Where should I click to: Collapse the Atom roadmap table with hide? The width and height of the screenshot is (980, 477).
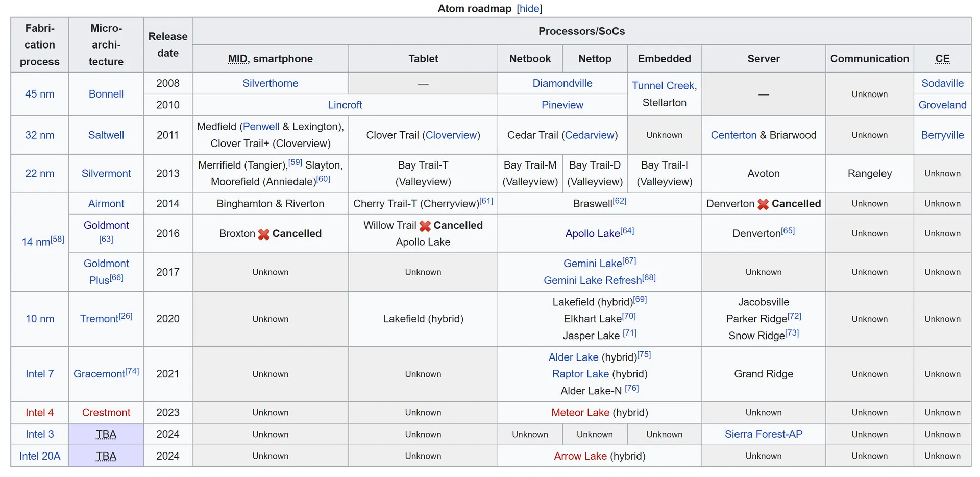tap(529, 9)
